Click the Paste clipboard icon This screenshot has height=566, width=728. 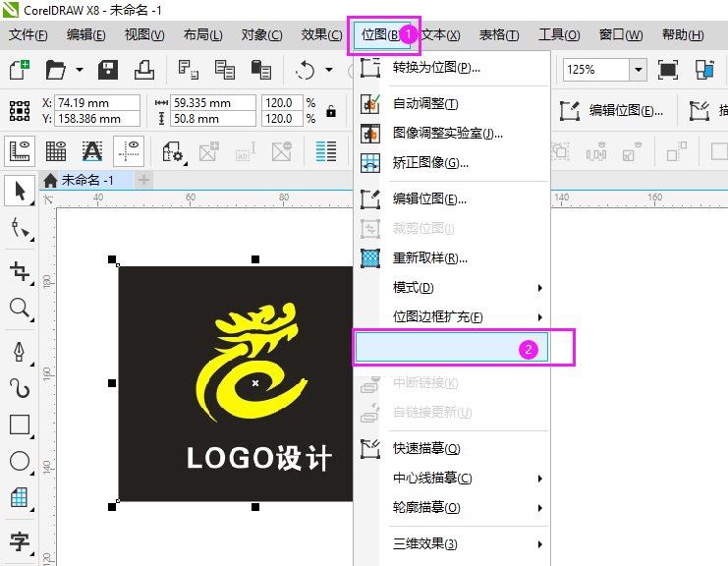click(x=261, y=70)
